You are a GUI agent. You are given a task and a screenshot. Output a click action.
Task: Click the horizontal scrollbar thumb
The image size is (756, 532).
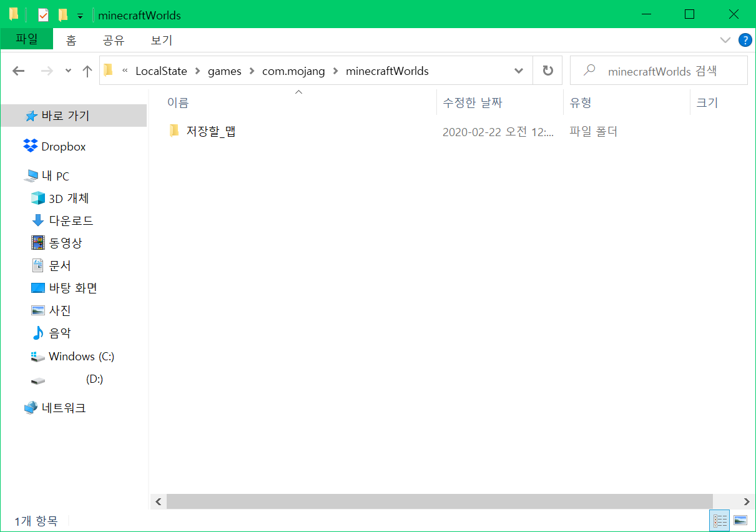coord(439,501)
